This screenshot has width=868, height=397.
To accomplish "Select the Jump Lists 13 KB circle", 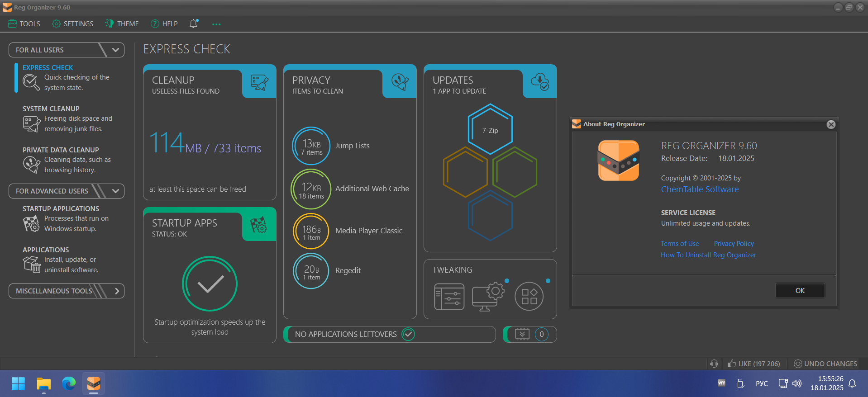I will (x=311, y=146).
